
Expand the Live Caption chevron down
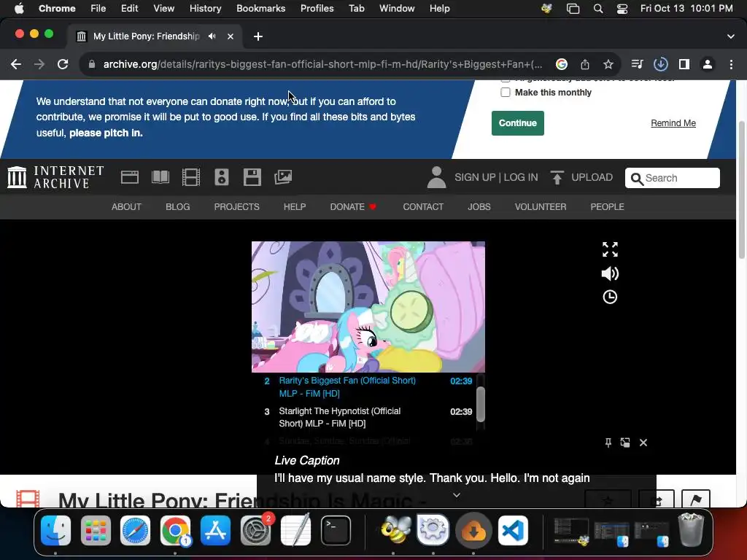pyautogui.click(x=457, y=495)
